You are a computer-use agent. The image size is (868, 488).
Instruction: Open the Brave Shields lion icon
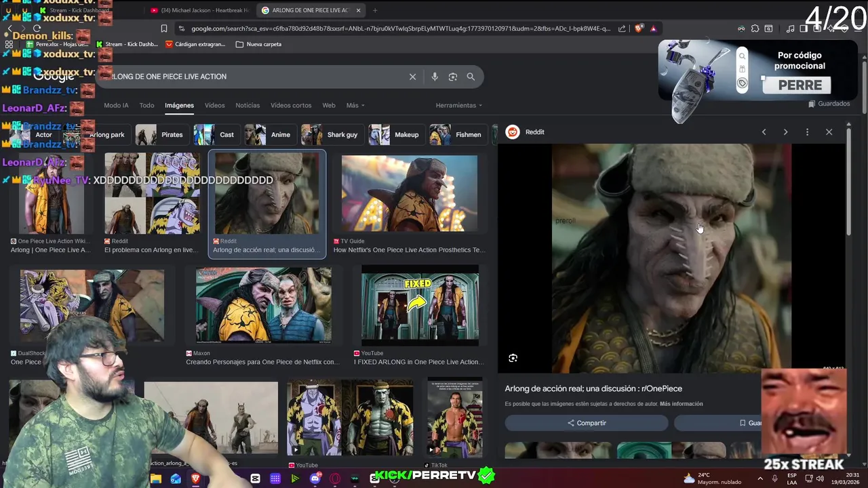[639, 28]
